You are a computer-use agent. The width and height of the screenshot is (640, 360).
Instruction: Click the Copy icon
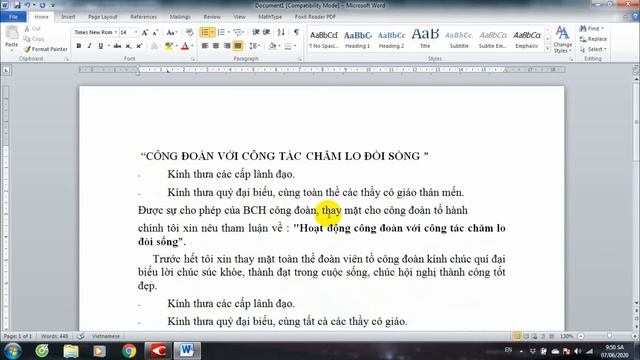34,39
